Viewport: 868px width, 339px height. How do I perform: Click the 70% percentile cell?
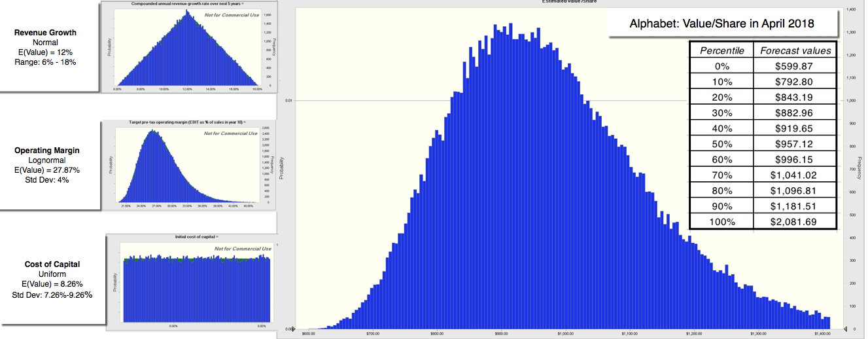pos(721,175)
